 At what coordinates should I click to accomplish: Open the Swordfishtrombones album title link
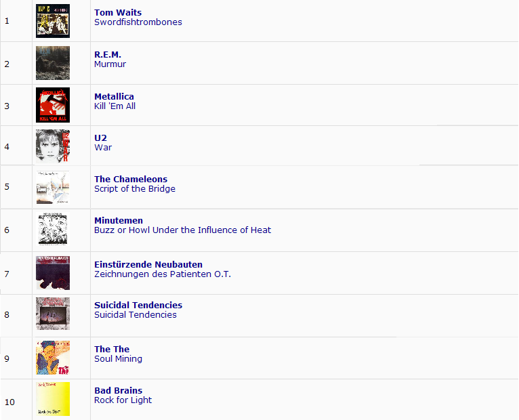[138, 22]
